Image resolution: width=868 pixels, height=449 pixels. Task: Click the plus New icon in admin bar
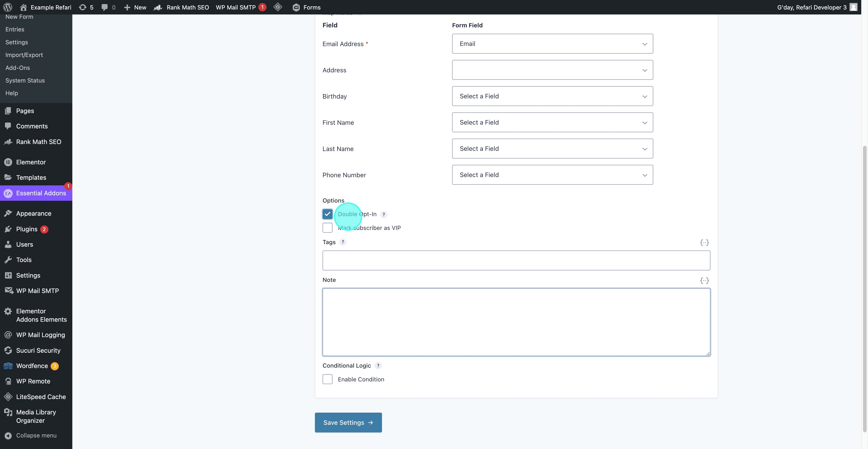127,7
